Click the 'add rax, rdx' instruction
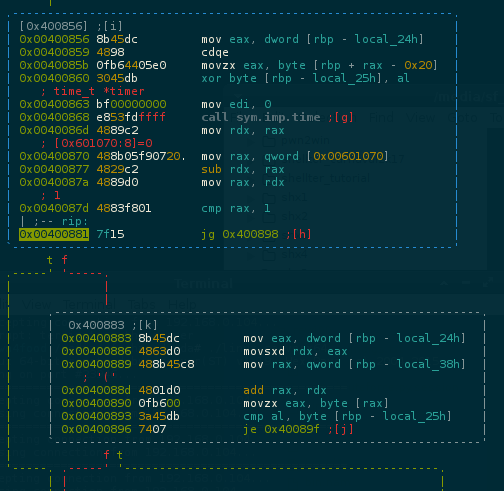 pyautogui.click(x=285, y=390)
